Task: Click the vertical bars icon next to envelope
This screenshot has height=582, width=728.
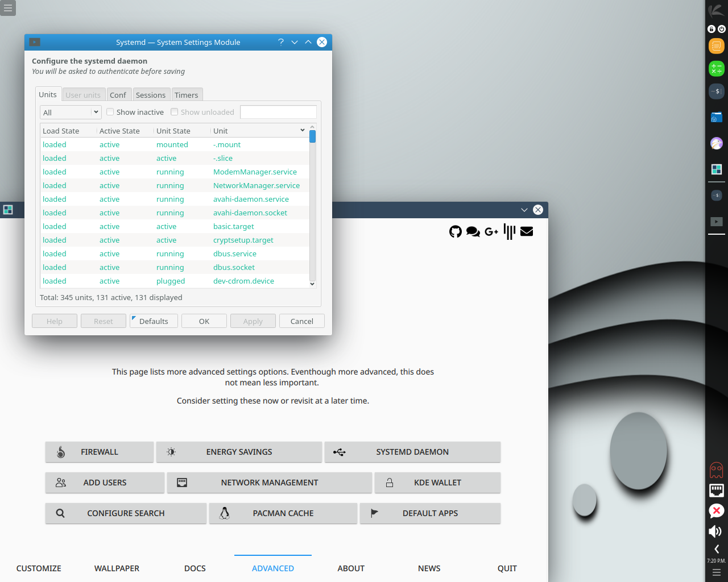Action: (x=510, y=231)
